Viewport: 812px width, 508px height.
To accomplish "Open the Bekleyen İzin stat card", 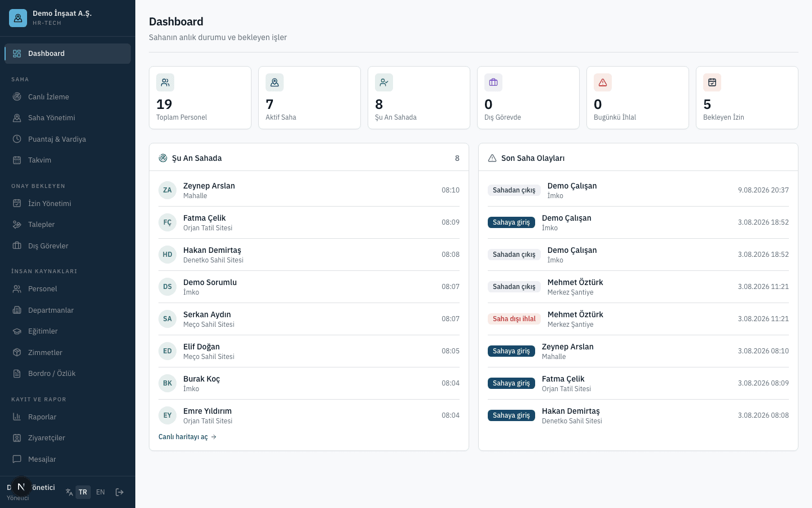I will tap(747, 98).
